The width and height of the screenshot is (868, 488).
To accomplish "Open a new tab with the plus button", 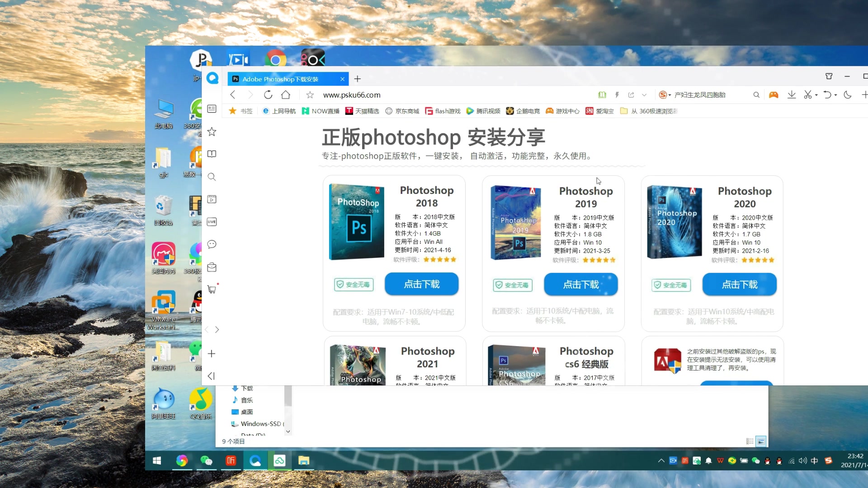I will (x=358, y=79).
